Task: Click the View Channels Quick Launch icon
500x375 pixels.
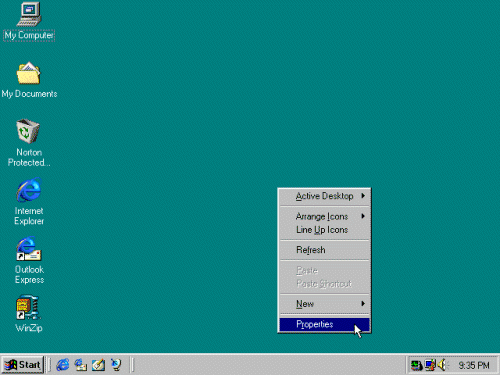Action: (x=116, y=365)
